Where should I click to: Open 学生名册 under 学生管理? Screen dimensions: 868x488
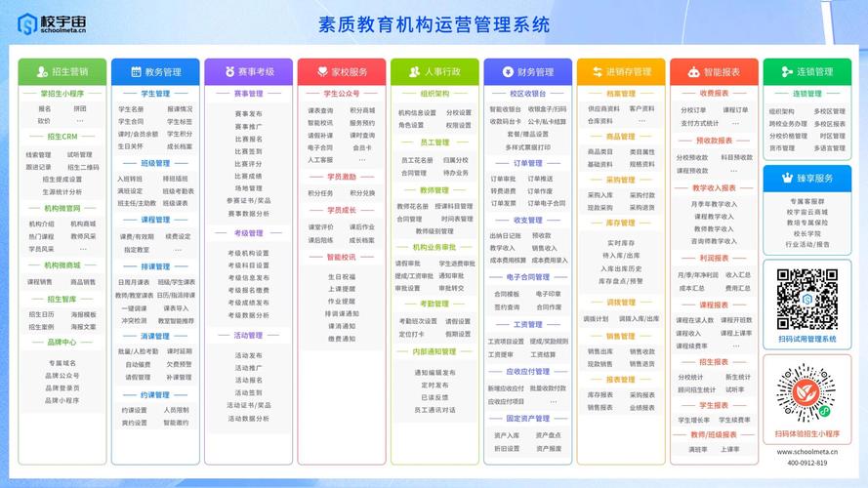point(131,109)
